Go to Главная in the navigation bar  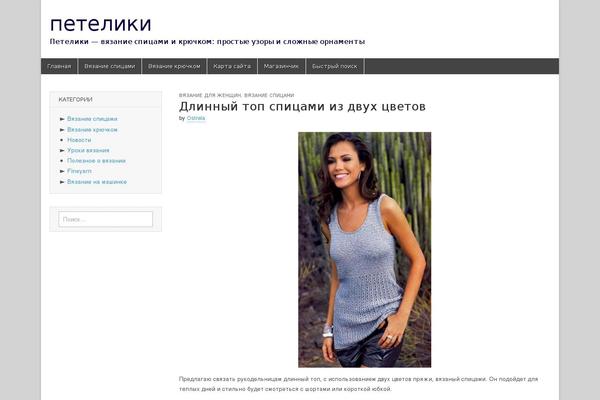point(59,66)
